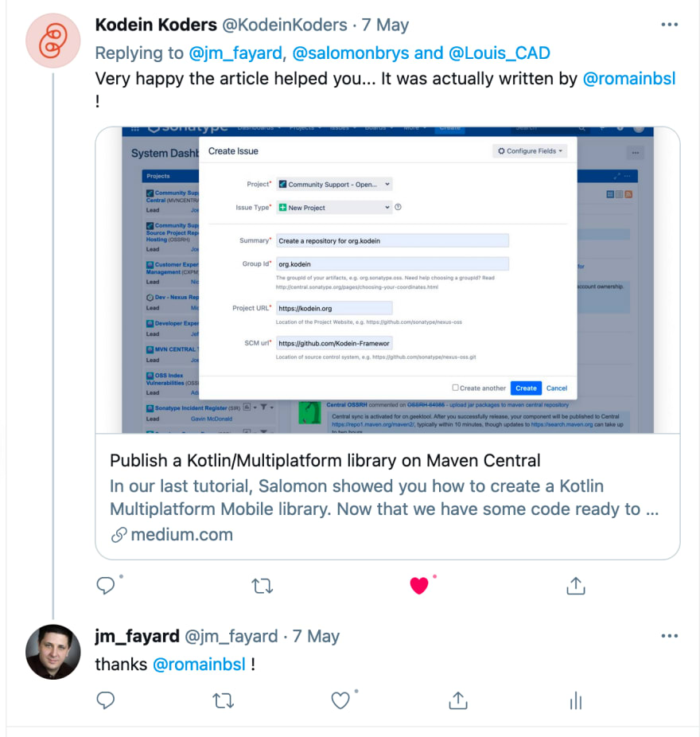
Task: Reply to the Kodein Koders tweet
Action: click(106, 586)
